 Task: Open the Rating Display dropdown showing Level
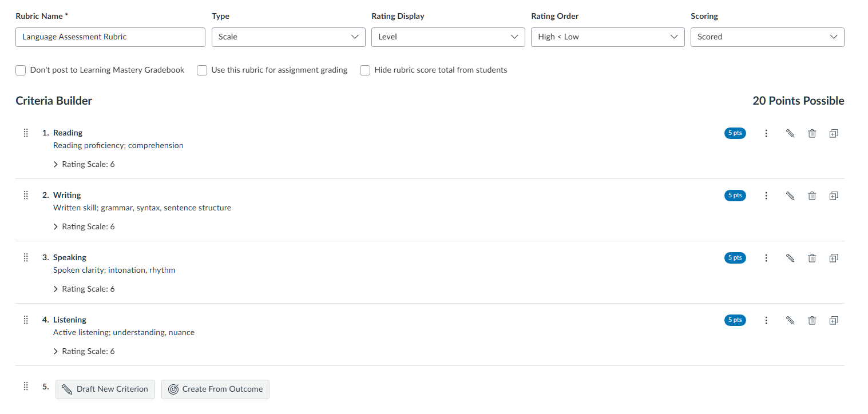(x=448, y=37)
